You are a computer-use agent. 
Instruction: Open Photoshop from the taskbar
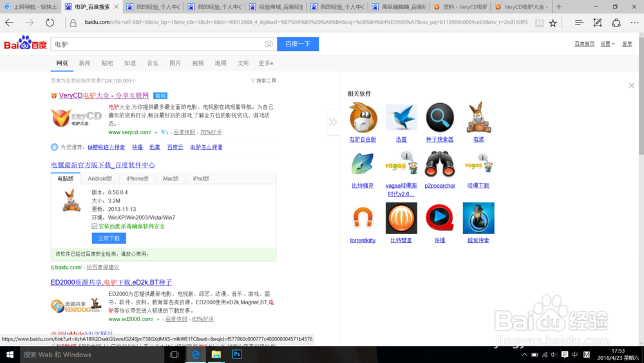coord(237,355)
